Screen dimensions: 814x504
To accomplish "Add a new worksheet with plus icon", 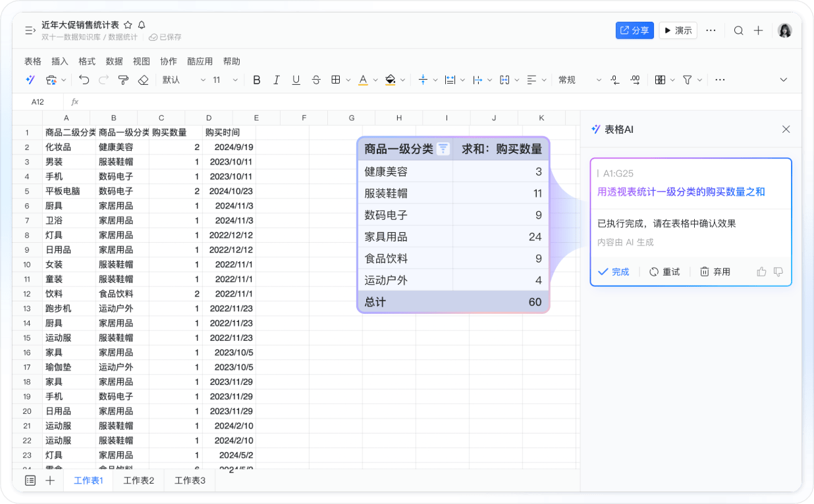I will pos(50,480).
